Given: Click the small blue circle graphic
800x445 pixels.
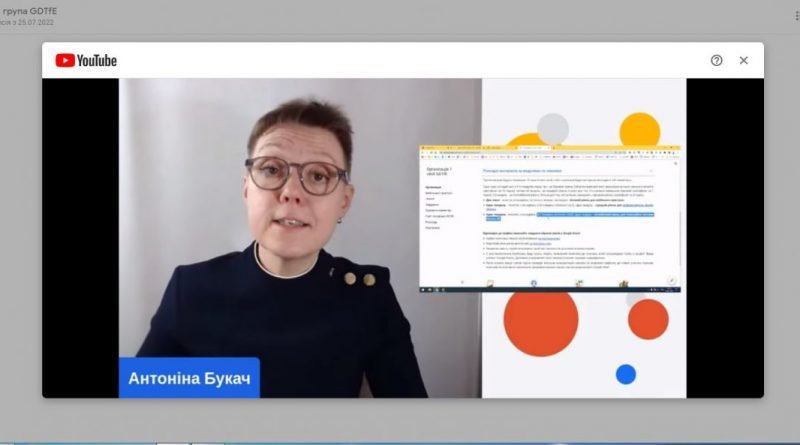Looking at the screenshot, I should (626, 374).
